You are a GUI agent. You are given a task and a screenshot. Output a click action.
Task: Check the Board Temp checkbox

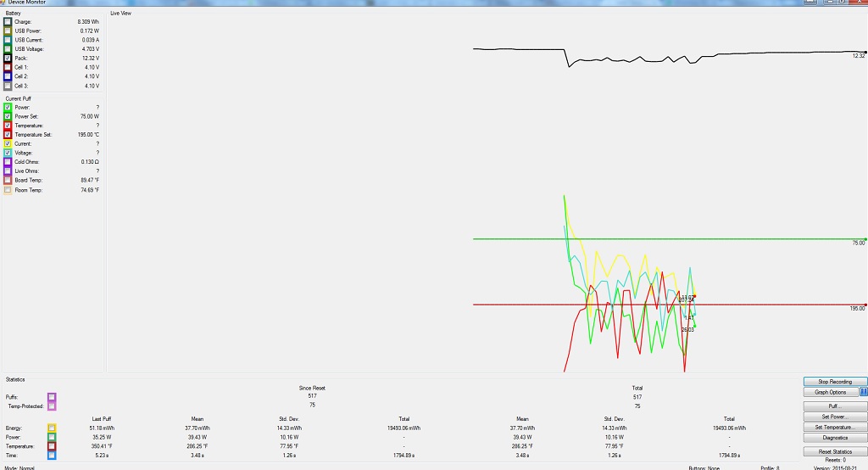8,181
